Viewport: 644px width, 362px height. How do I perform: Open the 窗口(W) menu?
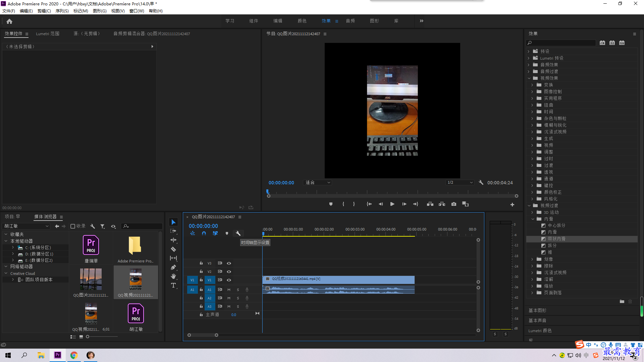point(137,11)
